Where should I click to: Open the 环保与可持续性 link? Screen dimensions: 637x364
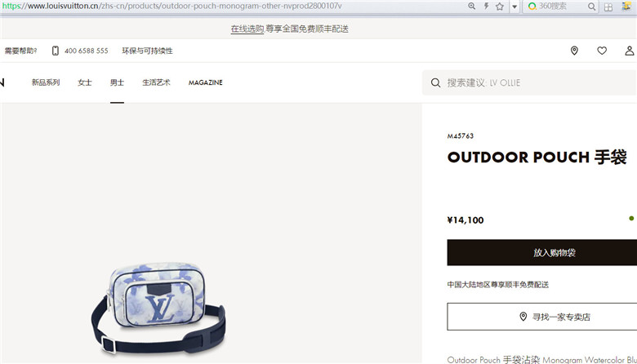pyautogui.click(x=148, y=51)
